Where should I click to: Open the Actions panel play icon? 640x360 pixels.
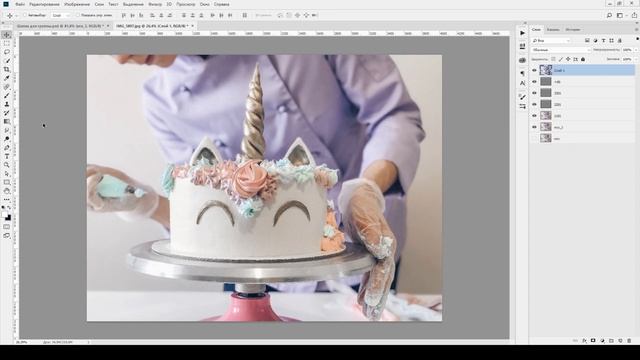tap(522, 33)
